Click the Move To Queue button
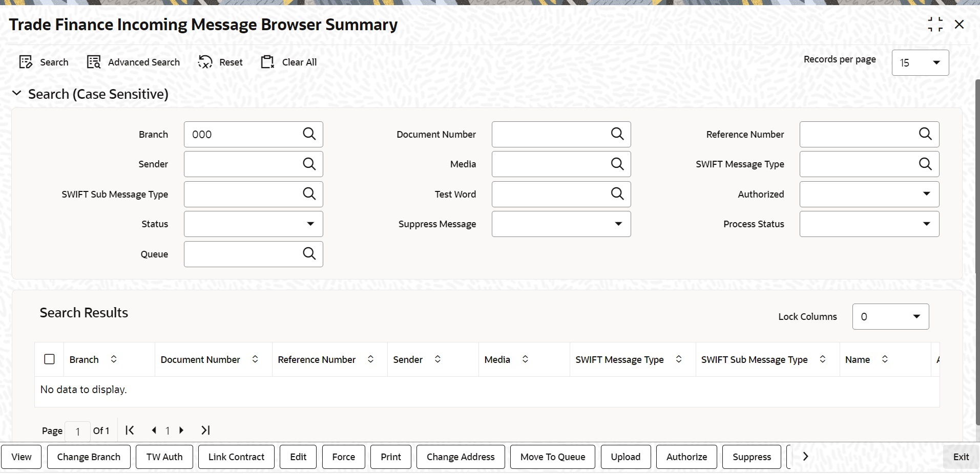 pos(553,457)
